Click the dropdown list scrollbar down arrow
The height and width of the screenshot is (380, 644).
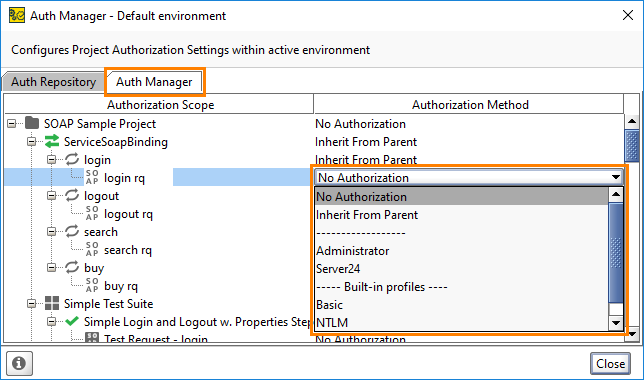click(616, 323)
